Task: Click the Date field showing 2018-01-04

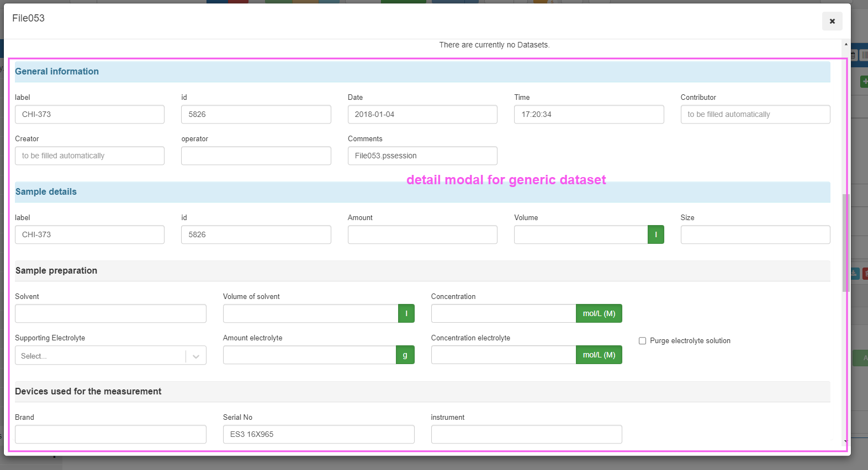Action: click(x=422, y=114)
